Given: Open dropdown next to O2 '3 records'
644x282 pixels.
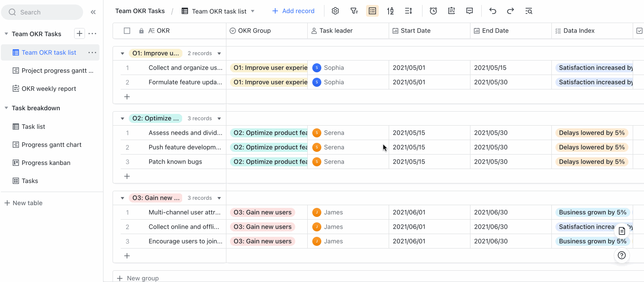Looking at the screenshot, I should [219, 118].
